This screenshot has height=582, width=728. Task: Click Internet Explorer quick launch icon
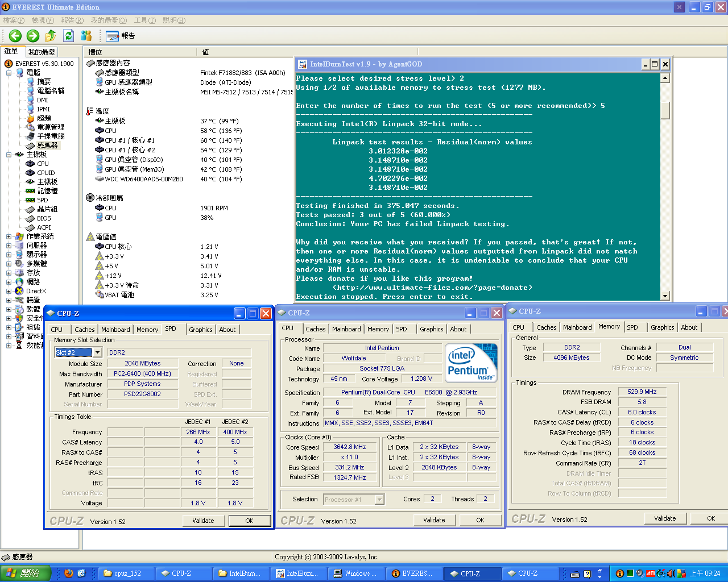coord(81,573)
